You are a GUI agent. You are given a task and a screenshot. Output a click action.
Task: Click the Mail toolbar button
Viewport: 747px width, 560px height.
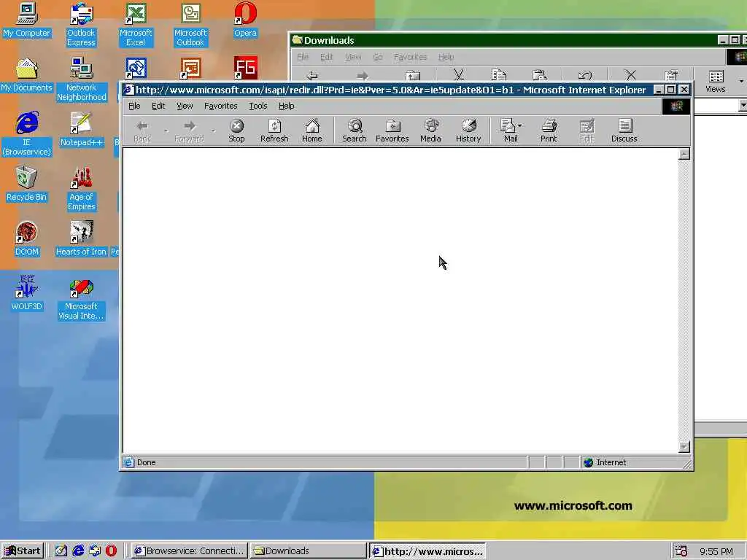pos(508,131)
